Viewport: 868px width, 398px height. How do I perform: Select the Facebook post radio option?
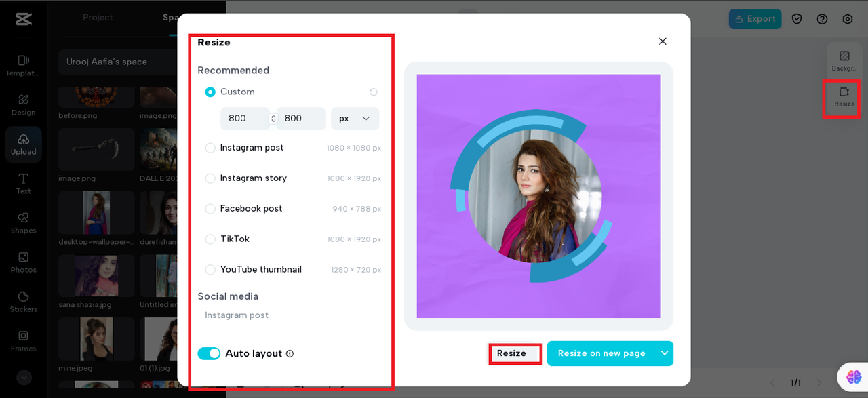pyautogui.click(x=210, y=209)
